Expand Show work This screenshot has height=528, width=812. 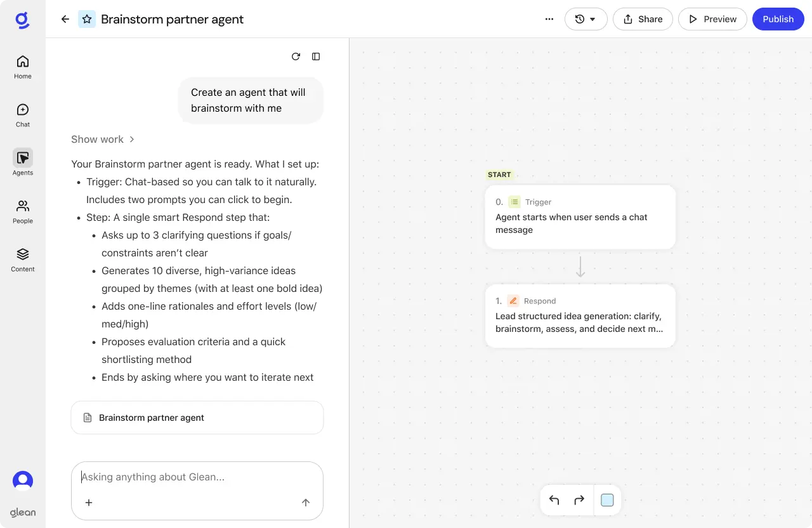(x=103, y=139)
